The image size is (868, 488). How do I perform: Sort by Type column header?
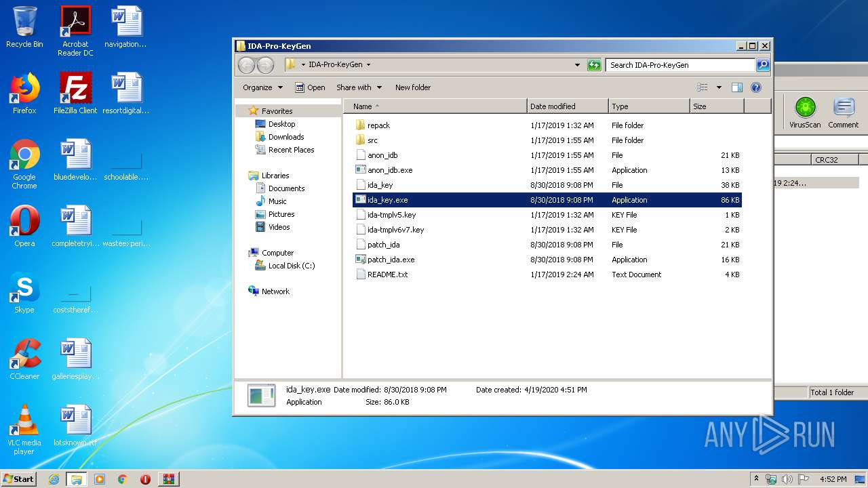click(x=649, y=106)
